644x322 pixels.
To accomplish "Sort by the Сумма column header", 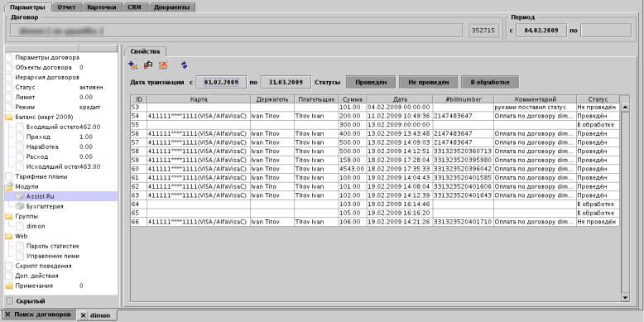I will tap(353, 99).
